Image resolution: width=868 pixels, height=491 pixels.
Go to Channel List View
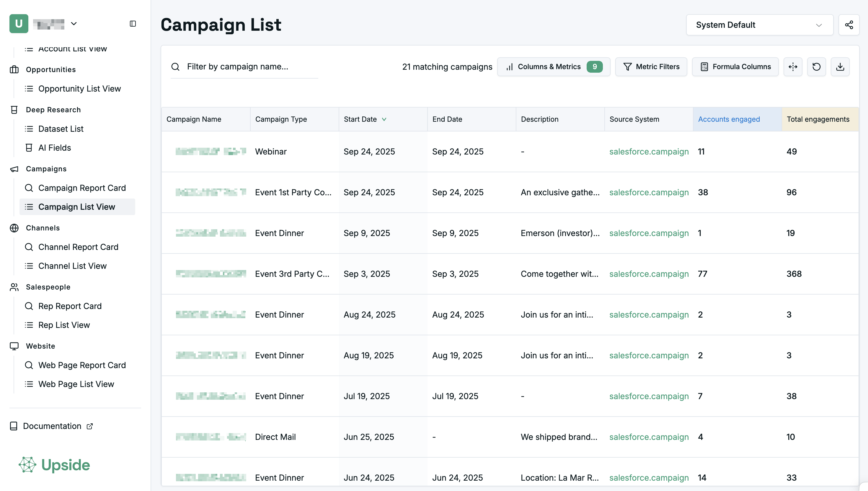(x=72, y=266)
